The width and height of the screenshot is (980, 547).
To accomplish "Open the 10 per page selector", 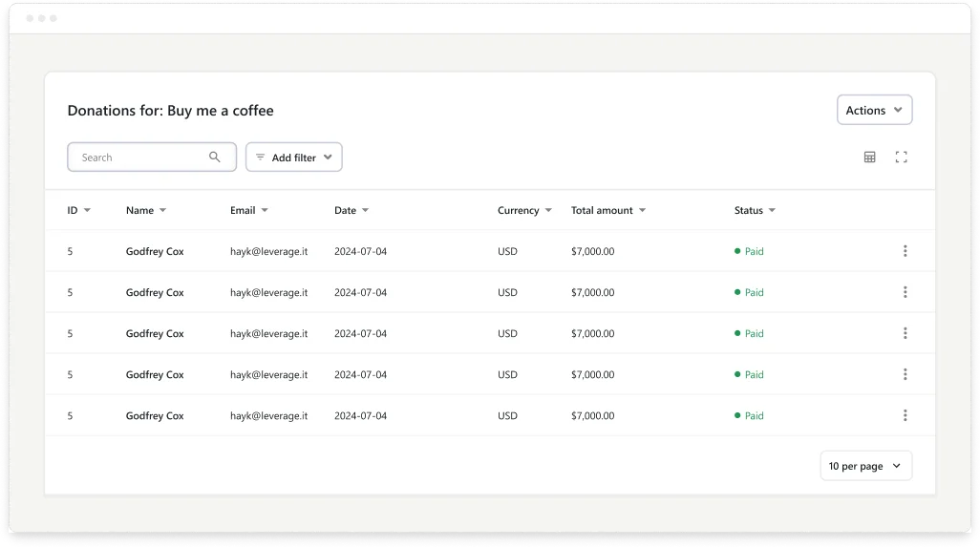I will pyautogui.click(x=865, y=466).
